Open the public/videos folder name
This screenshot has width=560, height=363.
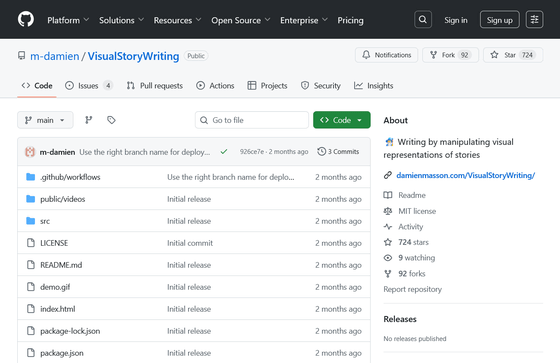(62, 199)
